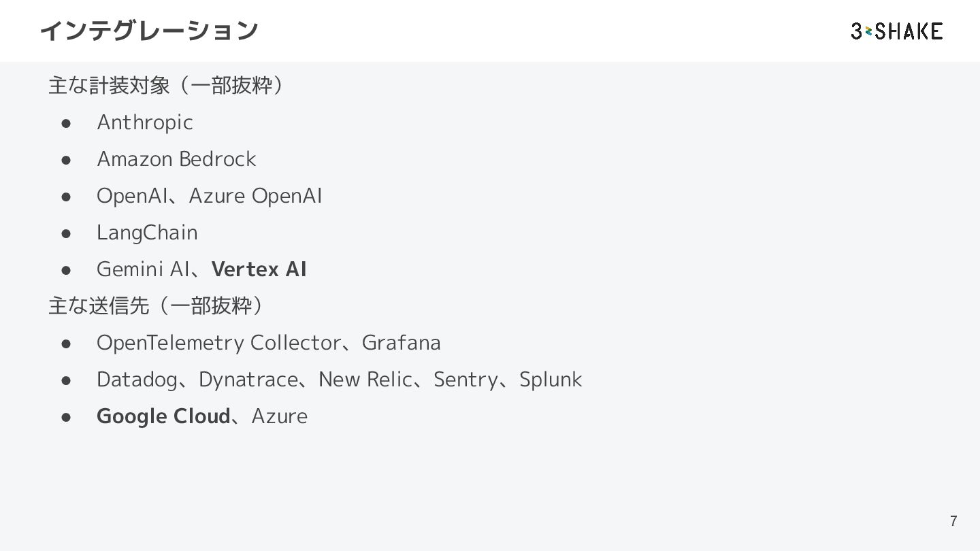Click the bold Vertex AI text
The width and height of the screenshot is (980, 551).
click(259, 269)
